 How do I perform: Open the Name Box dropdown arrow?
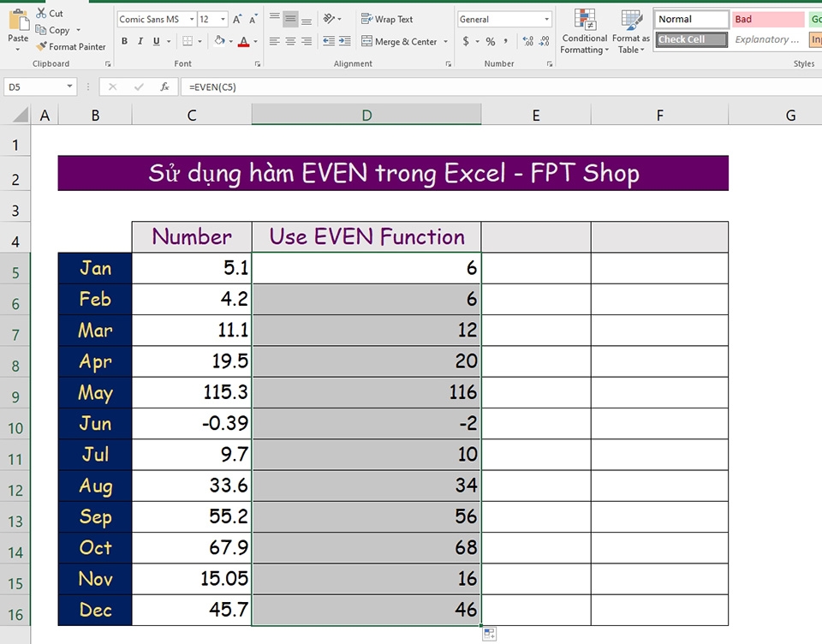click(69, 86)
